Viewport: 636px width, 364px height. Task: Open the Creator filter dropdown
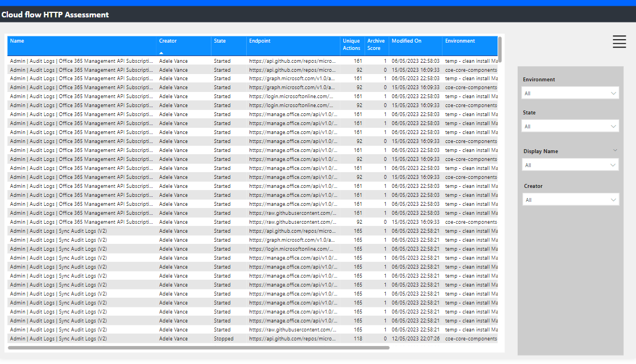(x=570, y=199)
